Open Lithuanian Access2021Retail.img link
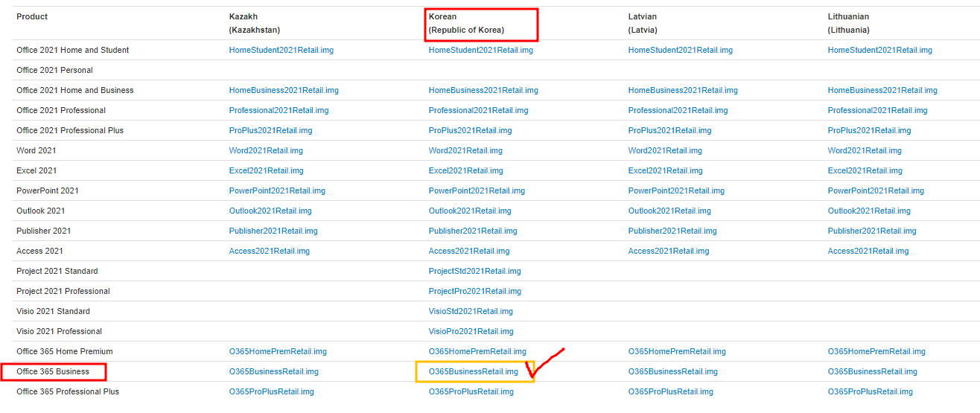Viewport: 980px width, 413px height. pos(868,251)
